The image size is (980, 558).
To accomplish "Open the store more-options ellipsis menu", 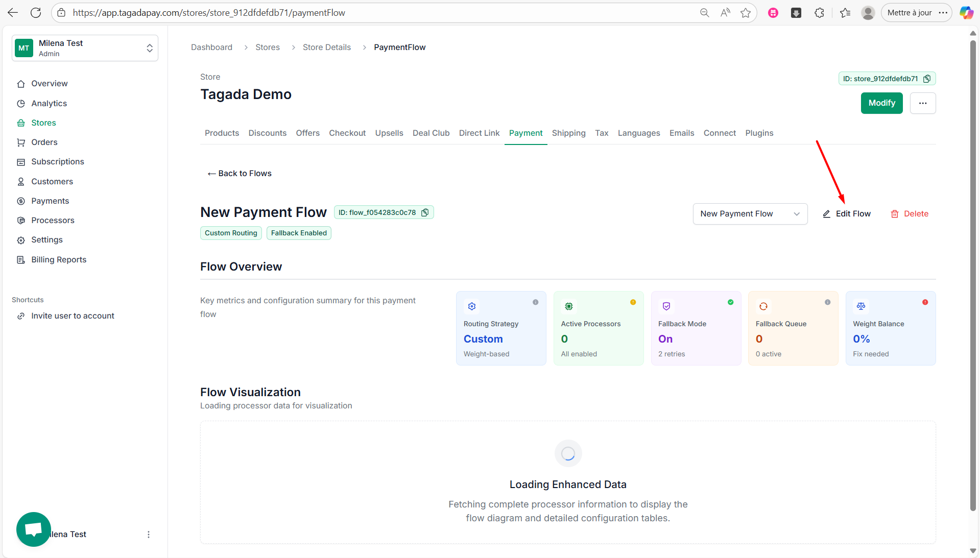I will 922,103.
